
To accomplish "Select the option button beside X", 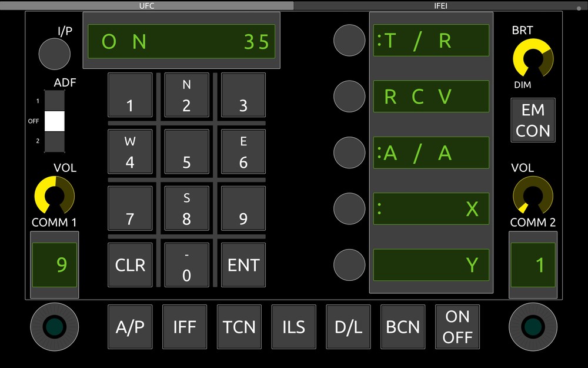I will point(349,208).
